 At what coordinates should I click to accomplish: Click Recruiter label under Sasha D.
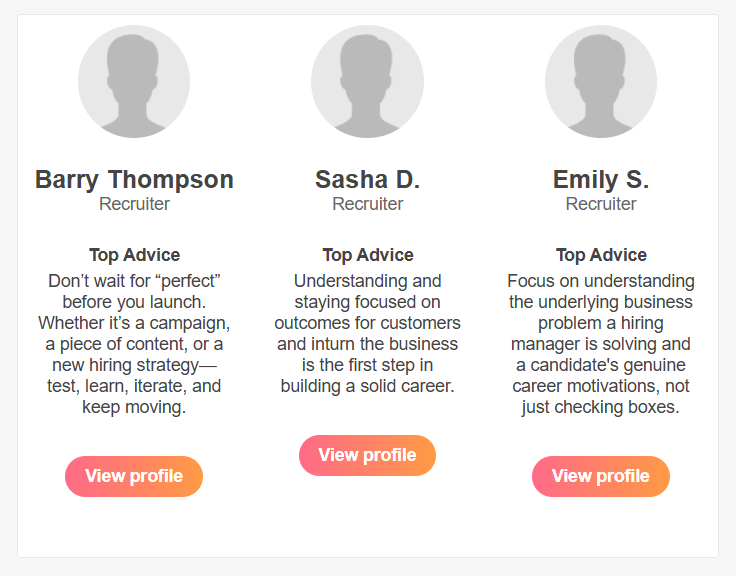(x=367, y=204)
